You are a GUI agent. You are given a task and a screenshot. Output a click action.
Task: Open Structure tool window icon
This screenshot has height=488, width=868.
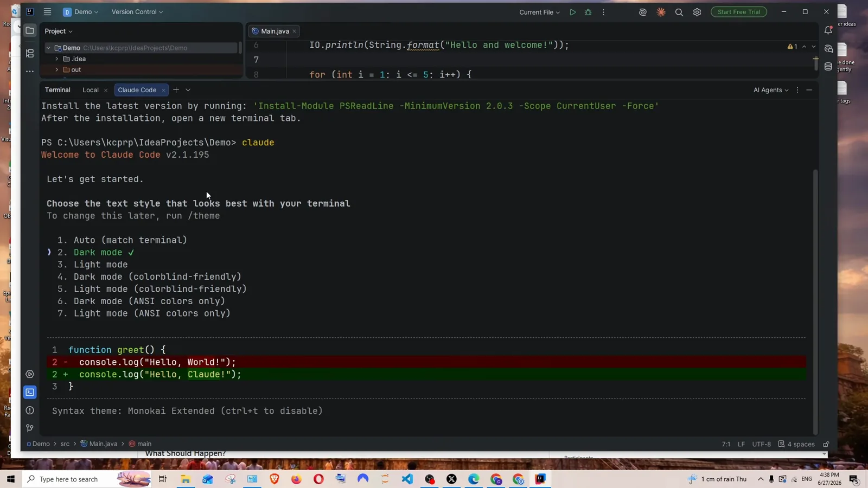coord(30,53)
